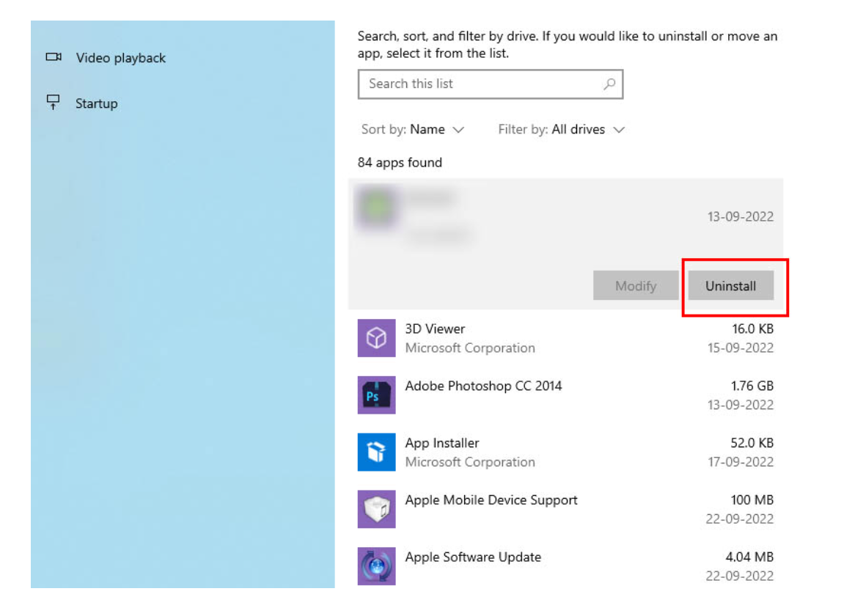Click the 15-09-2022 install date
This screenshot has height=616, width=855.
(741, 348)
